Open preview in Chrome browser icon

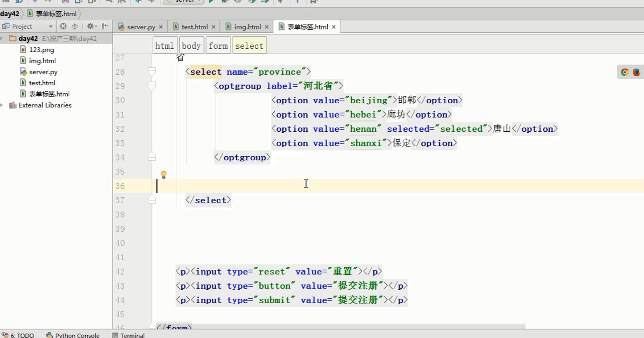tap(625, 72)
